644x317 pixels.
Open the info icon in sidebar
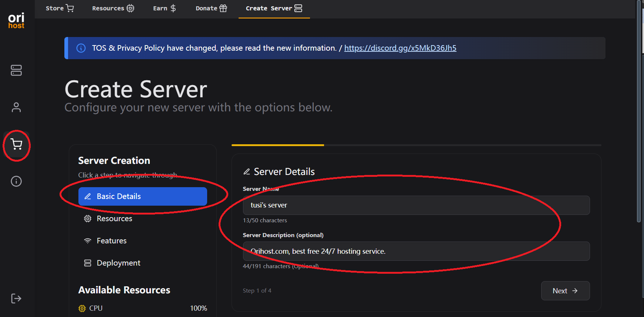coord(16,181)
